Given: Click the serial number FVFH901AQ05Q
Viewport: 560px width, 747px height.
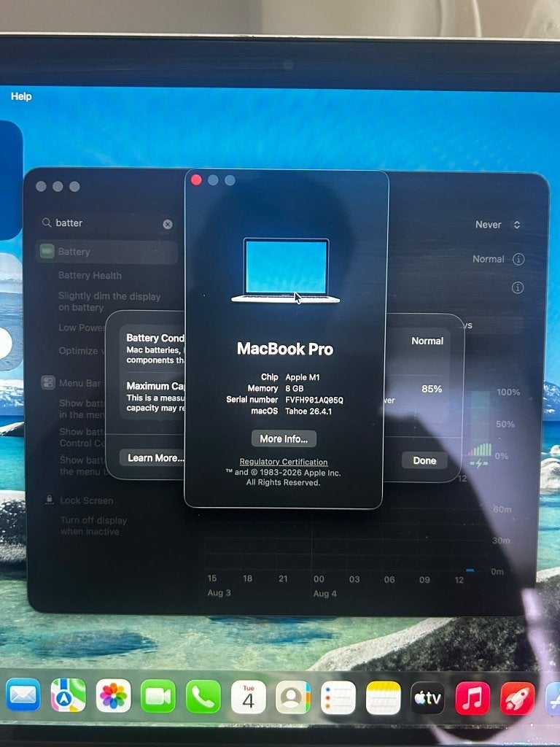Looking at the screenshot, I should pyautogui.click(x=314, y=400).
